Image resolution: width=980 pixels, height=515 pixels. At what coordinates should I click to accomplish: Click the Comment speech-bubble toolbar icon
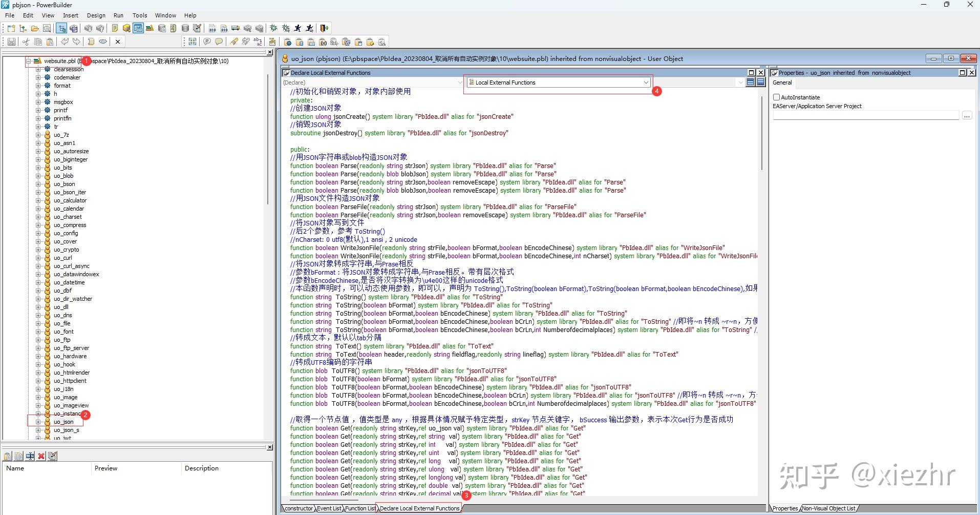[207, 42]
